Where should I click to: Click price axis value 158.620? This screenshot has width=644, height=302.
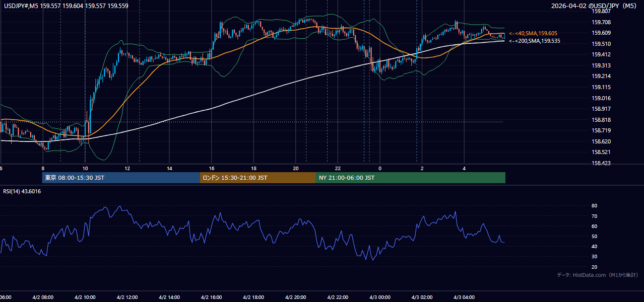(601, 141)
